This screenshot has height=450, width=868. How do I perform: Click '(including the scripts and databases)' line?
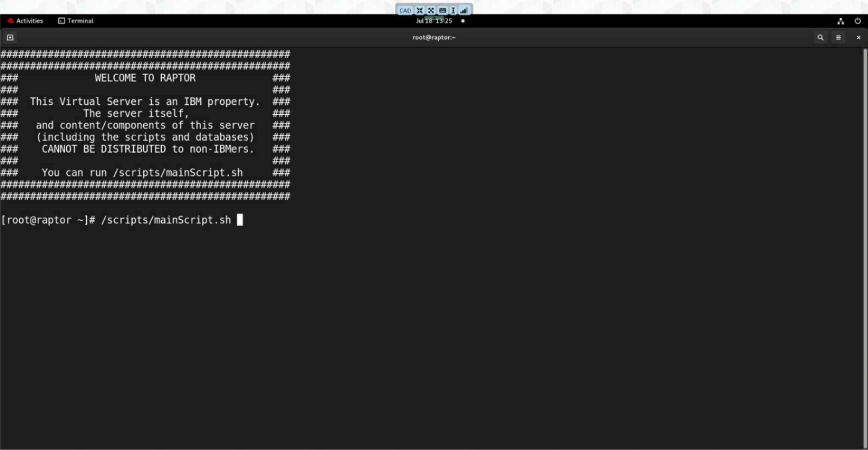click(x=145, y=137)
